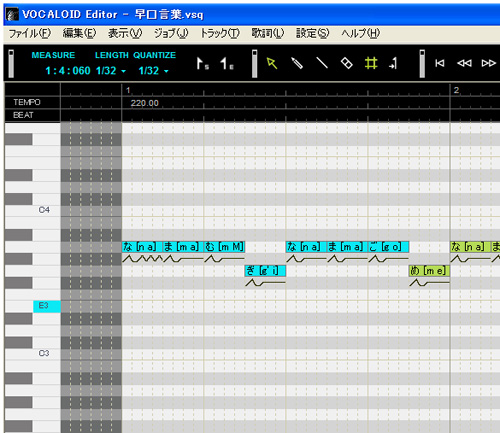Set the end marker flag icon
This screenshot has width=500, height=433.
pyautogui.click(x=227, y=63)
